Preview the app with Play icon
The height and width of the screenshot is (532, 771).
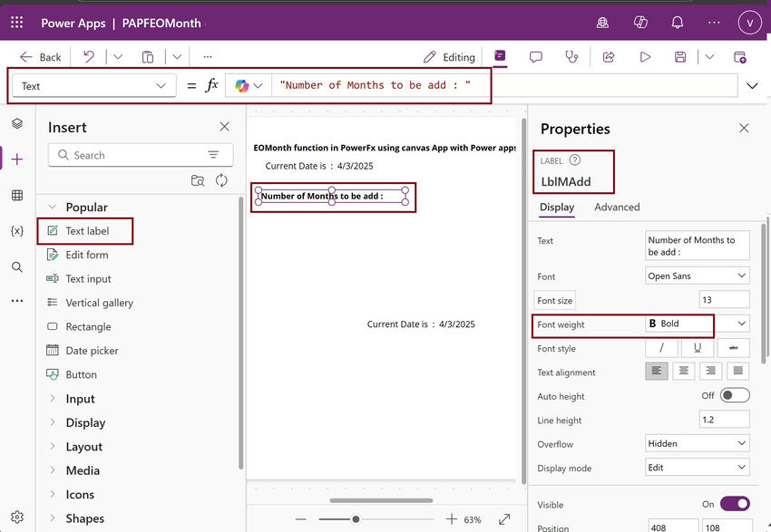(645, 57)
